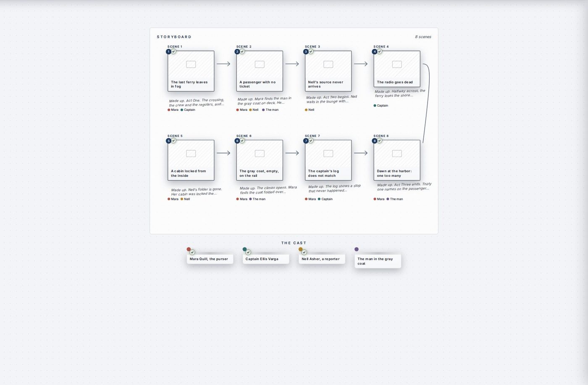Viewport: 588px width, 385px height.
Task: Click the image placeholder icon in Scene 7
Action: tap(328, 153)
